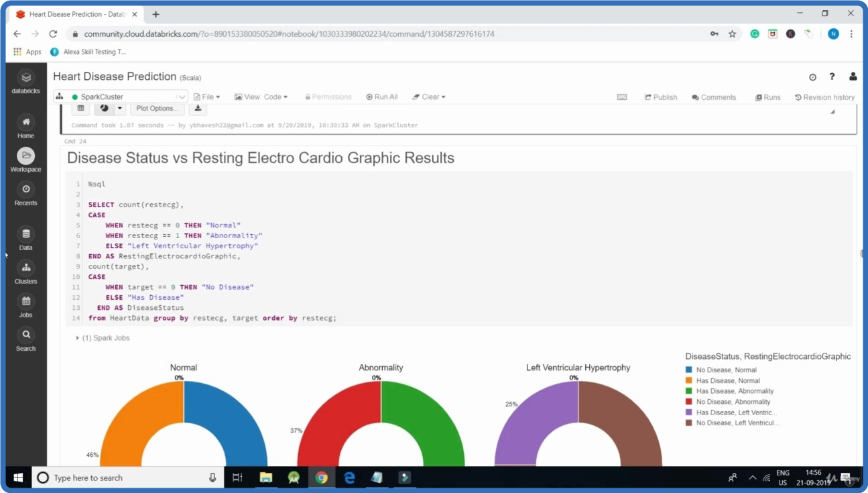Click the Permissions menu item
Screen dimensions: 868x493
(328, 97)
